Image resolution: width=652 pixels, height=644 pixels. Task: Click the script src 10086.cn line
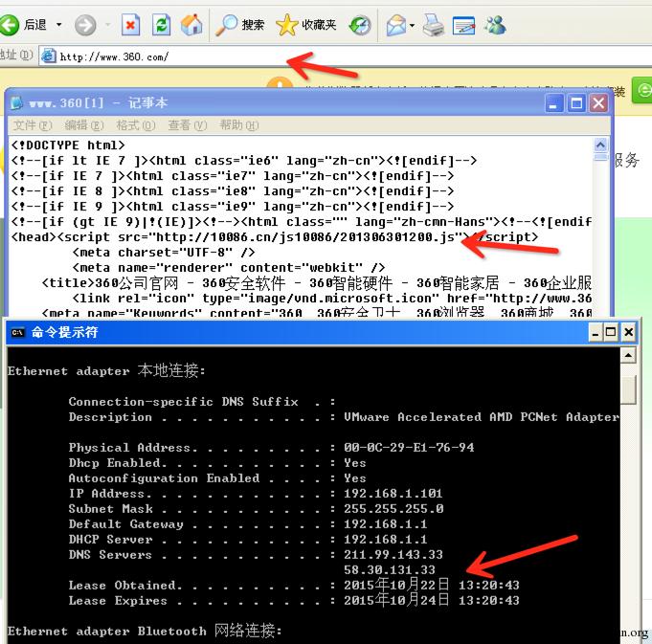275,236
